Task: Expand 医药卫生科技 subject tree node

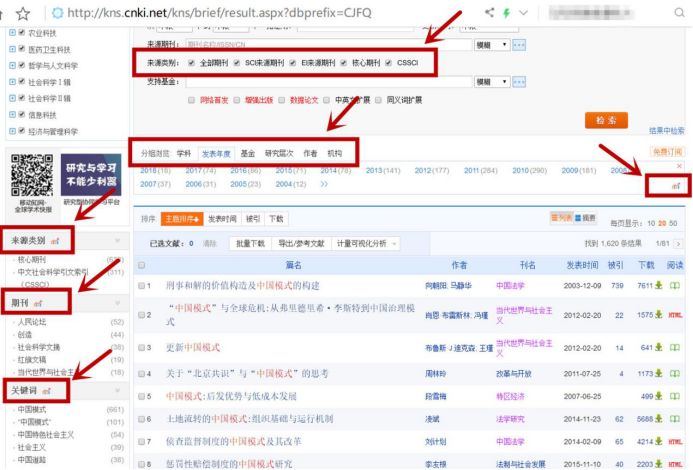Action: [x=12, y=49]
